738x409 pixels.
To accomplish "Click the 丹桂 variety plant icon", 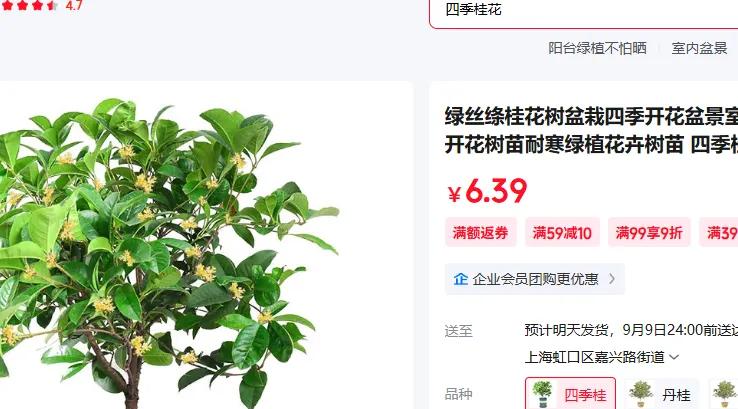I will (641, 394).
